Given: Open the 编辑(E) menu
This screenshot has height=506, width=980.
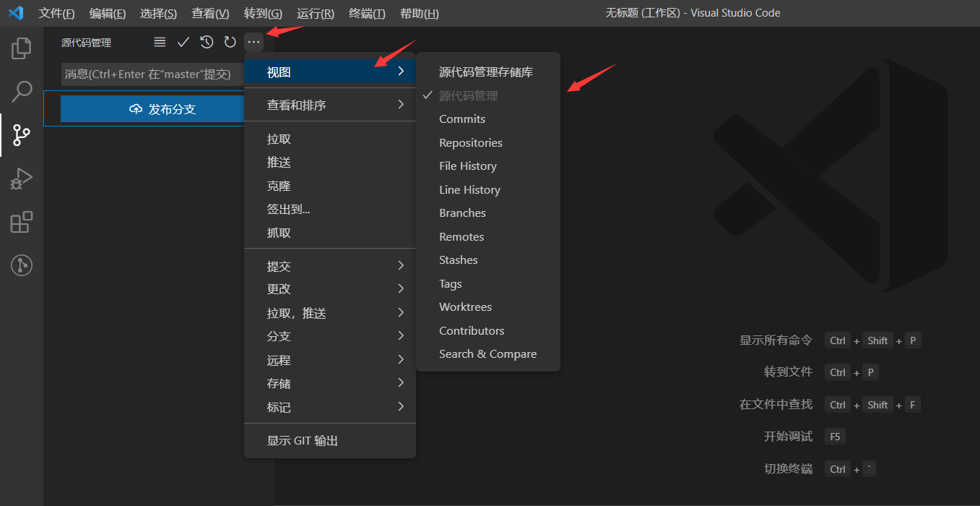Looking at the screenshot, I should 107,13.
